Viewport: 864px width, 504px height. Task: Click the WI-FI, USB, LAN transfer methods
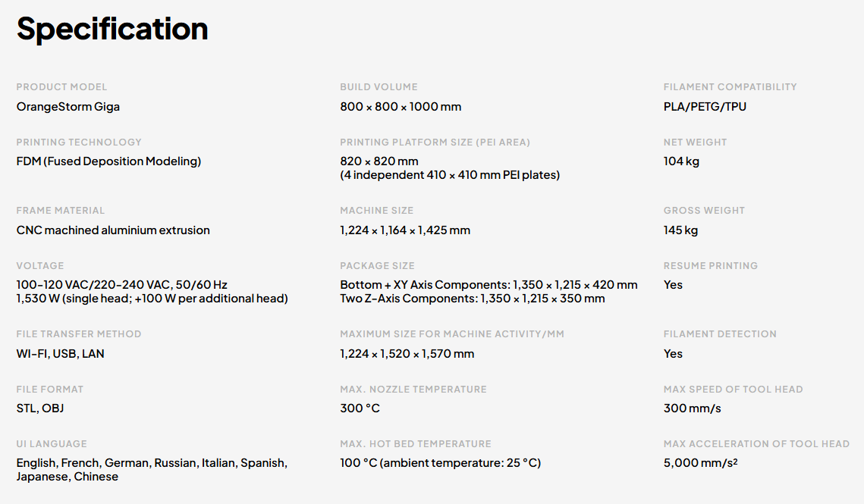[60, 354]
